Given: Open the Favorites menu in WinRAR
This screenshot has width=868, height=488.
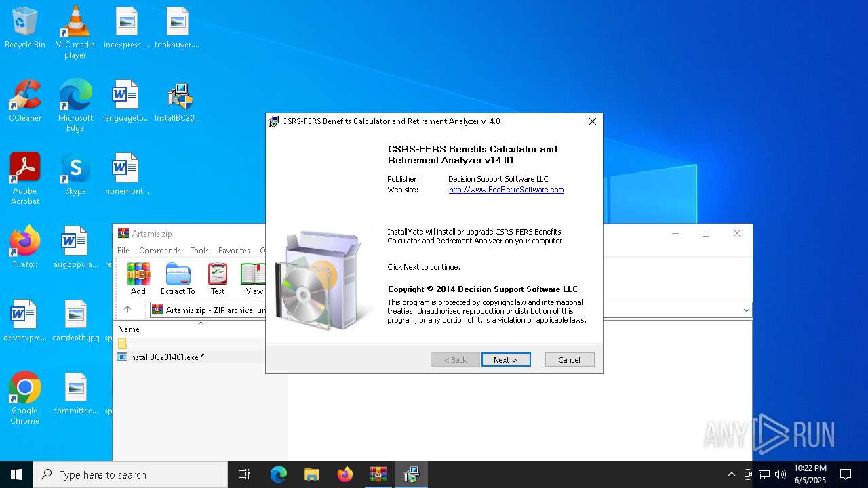Looking at the screenshot, I should [234, 250].
